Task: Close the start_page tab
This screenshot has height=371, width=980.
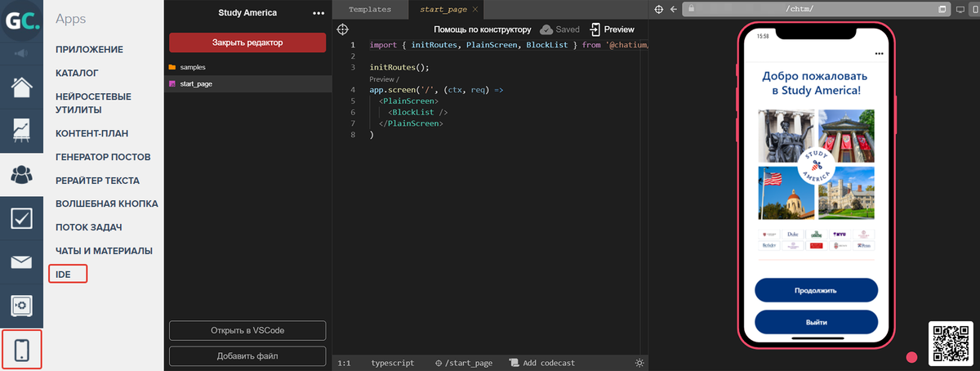Action: [475, 10]
